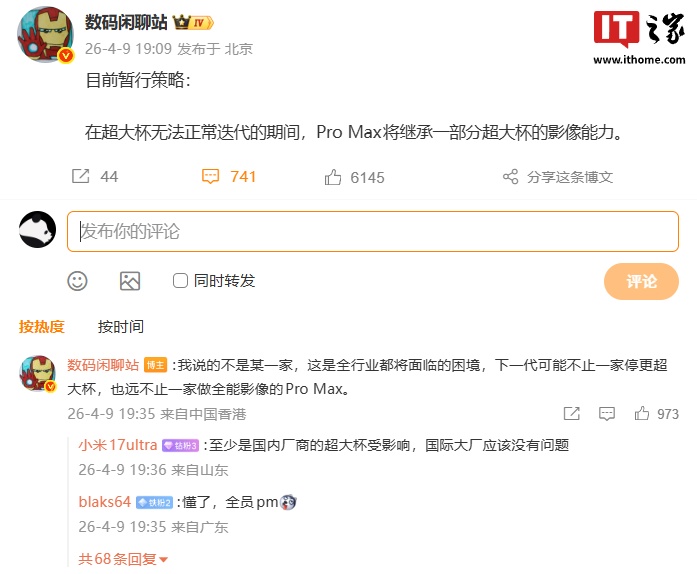
Task: Reply to top comment via bubble icon
Action: coord(607,413)
